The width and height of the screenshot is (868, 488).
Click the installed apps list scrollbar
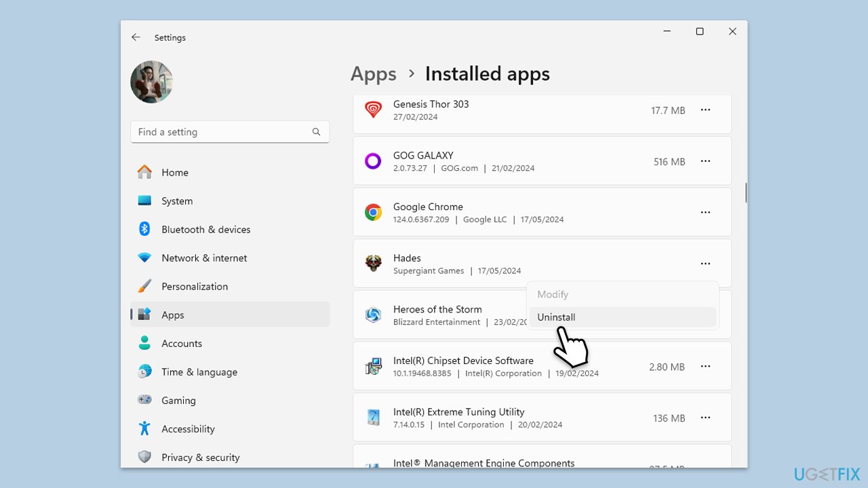745,192
